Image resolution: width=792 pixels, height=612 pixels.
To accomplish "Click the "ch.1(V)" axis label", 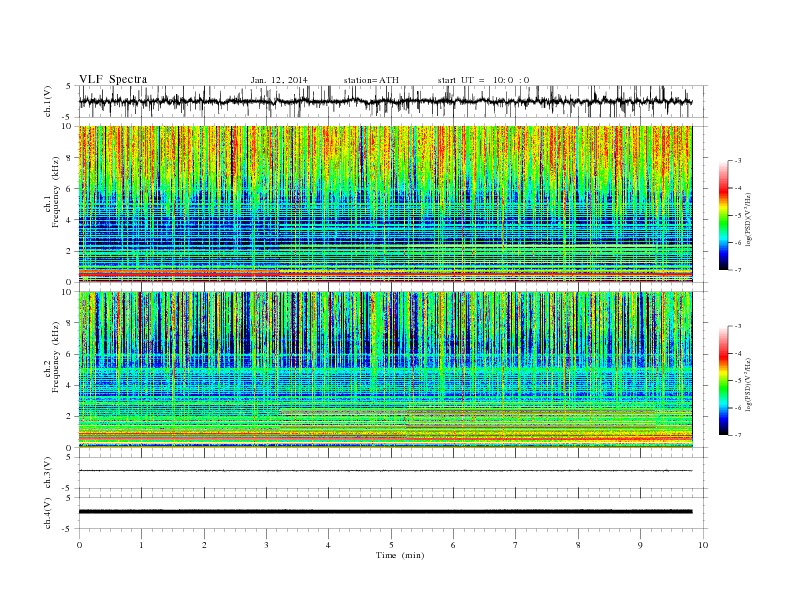I will pyautogui.click(x=48, y=101).
